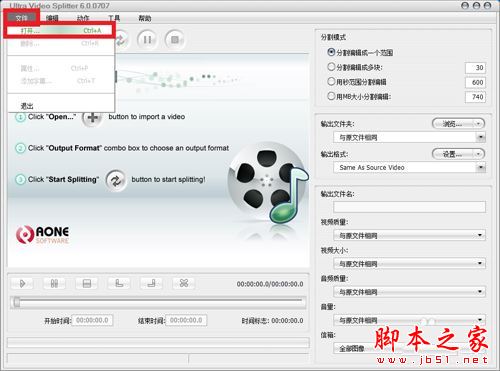The image size is (500, 371).
Task: Choose 退出 from the file menu
Action: 60,106
